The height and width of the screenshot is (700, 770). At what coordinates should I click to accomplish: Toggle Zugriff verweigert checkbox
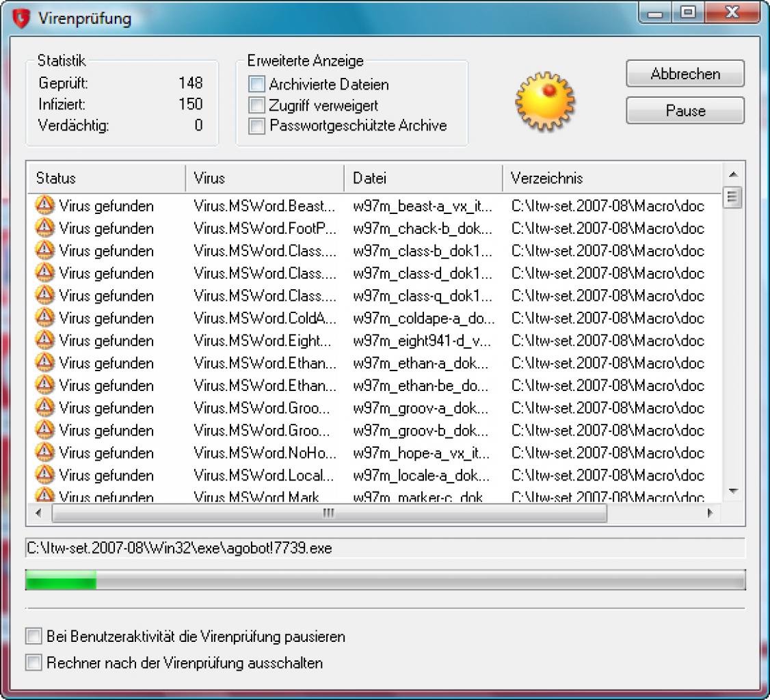tap(256, 105)
